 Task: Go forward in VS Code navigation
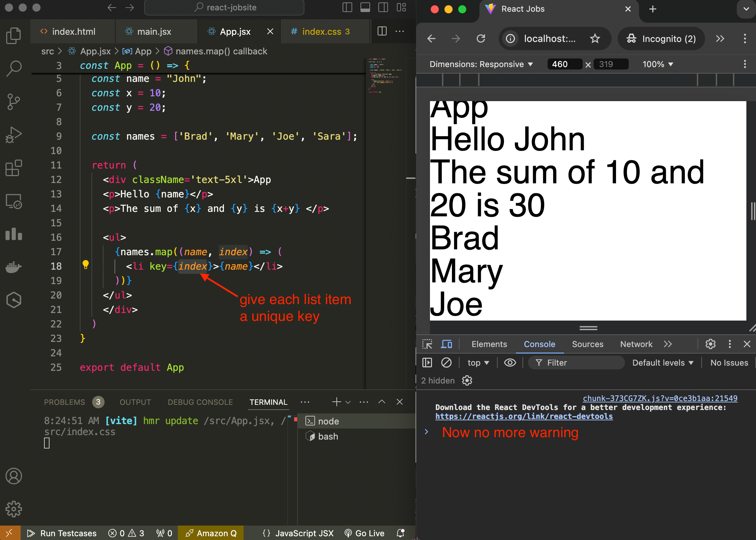pos(130,8)
